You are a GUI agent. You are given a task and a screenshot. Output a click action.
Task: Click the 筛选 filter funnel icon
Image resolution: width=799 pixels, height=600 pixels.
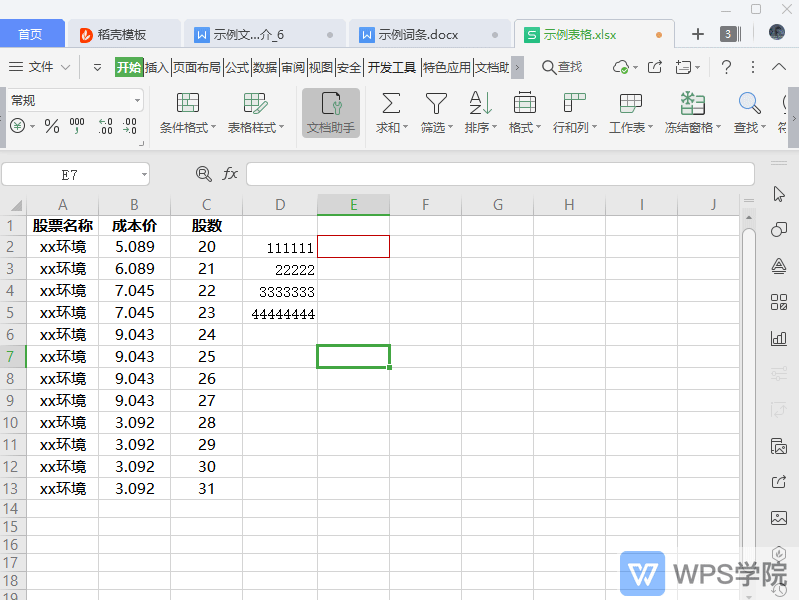(x=436, y=103)
